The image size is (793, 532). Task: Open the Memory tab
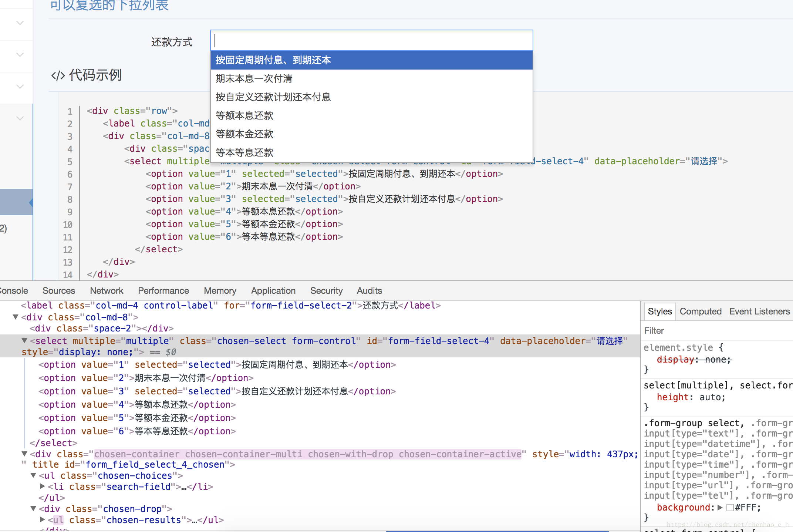pos(220,291)
